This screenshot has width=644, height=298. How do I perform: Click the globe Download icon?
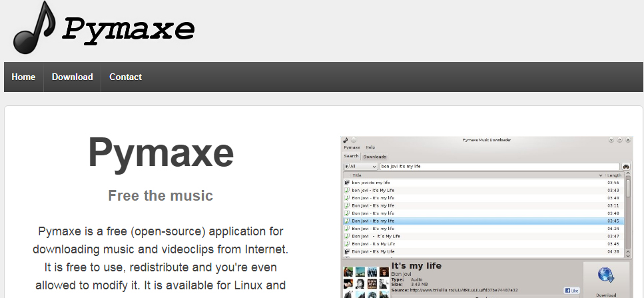[x=605, y=276]
